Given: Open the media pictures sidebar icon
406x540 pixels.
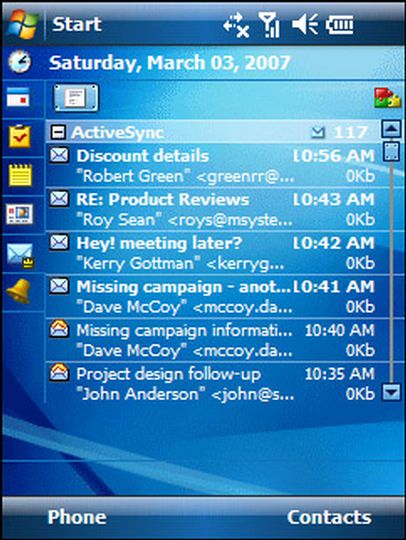Looking at the screenshot, I should (x=20, y=214).
